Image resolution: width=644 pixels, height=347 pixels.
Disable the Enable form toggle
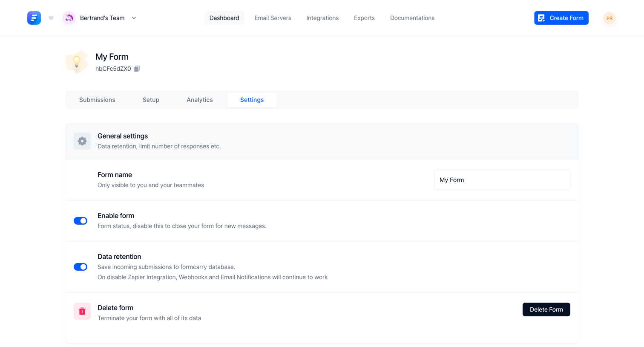pyautogui.click(x=80, y=221)
